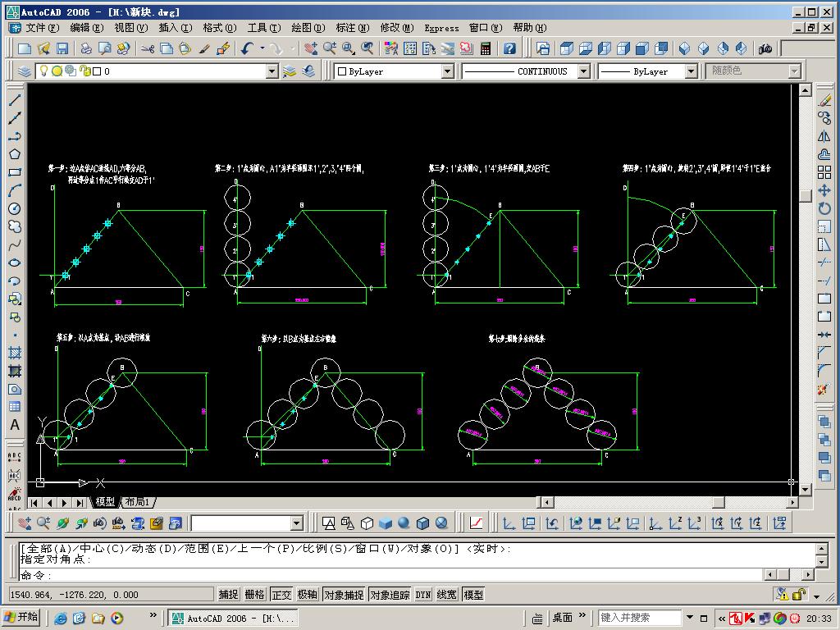Click the coordinates readout in status bar
The height and width of the screenshot is (630, 840).
111,595
